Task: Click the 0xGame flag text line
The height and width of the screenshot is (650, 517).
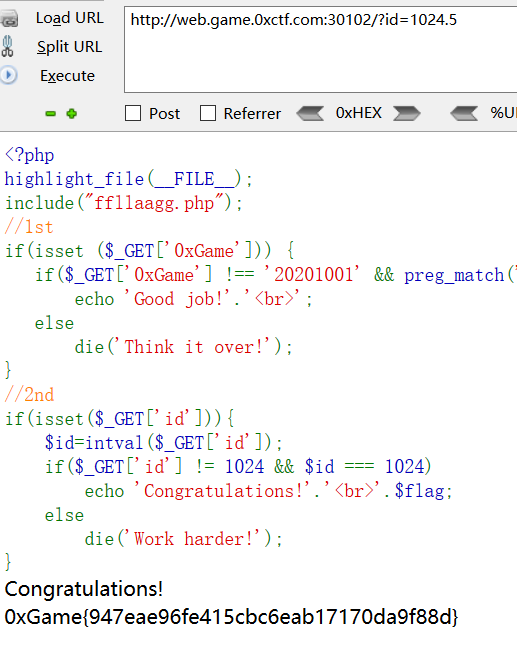Action: point(231,617)
